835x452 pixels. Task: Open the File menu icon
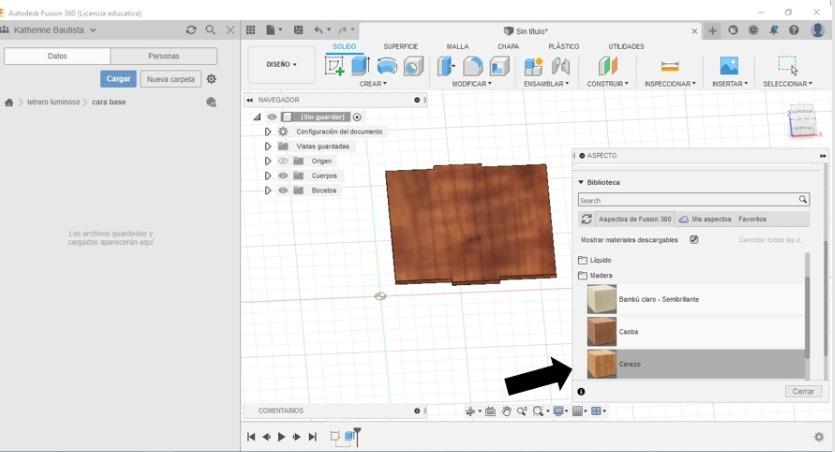pos(274,30)
